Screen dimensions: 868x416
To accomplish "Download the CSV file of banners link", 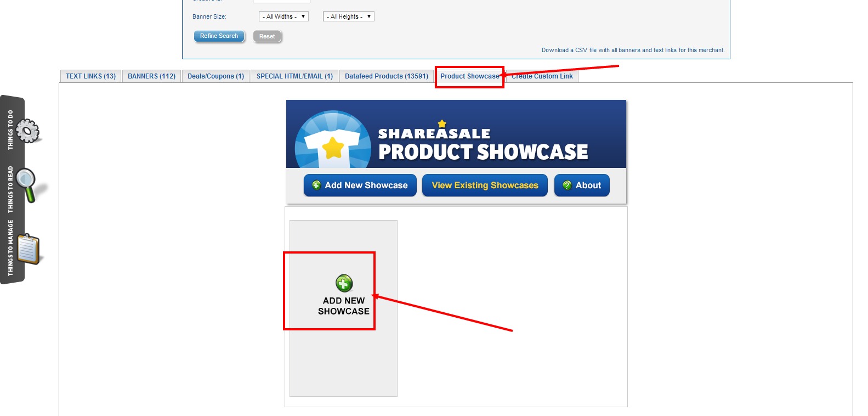I will point(633,50).
